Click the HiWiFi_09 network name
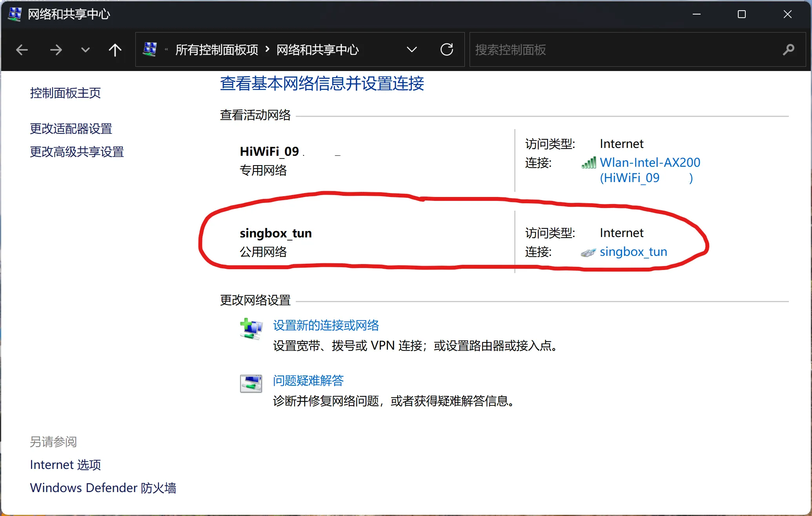This screenshot has height=516, width=812. pos(269,151)
